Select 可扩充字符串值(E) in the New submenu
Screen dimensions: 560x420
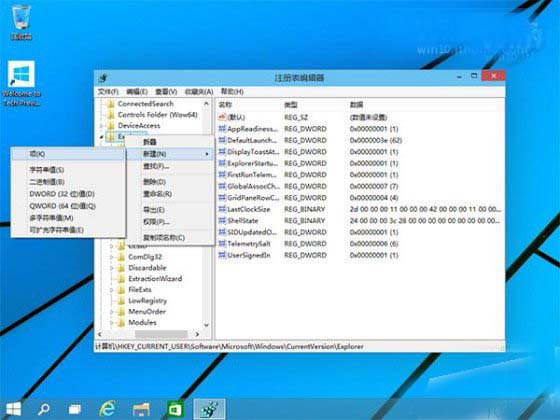click(x=68, y=230)
